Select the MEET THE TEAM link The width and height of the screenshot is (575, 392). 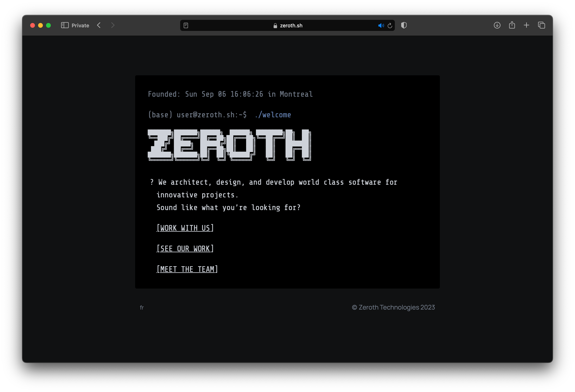pos(187,269)
